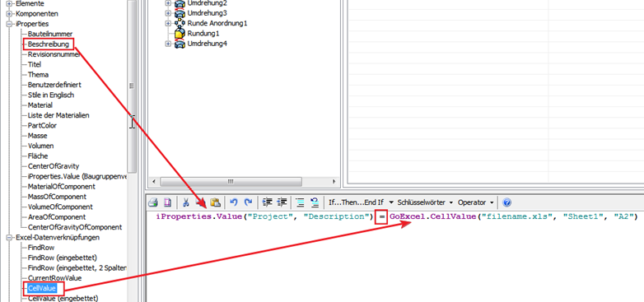Click left arrow of model tree scrollbar
Screen dimensions: 644x302
[154, 181]
